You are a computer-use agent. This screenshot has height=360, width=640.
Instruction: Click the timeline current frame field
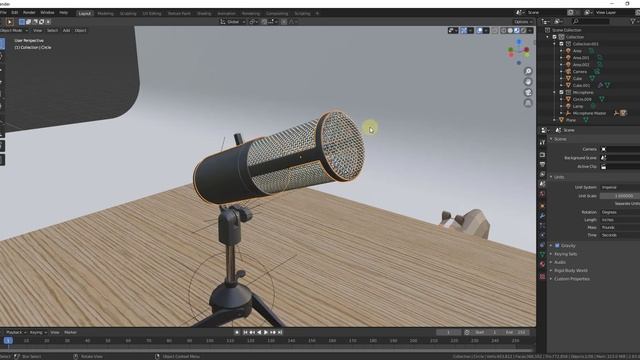pyautogui.click(x=449, y=332)
